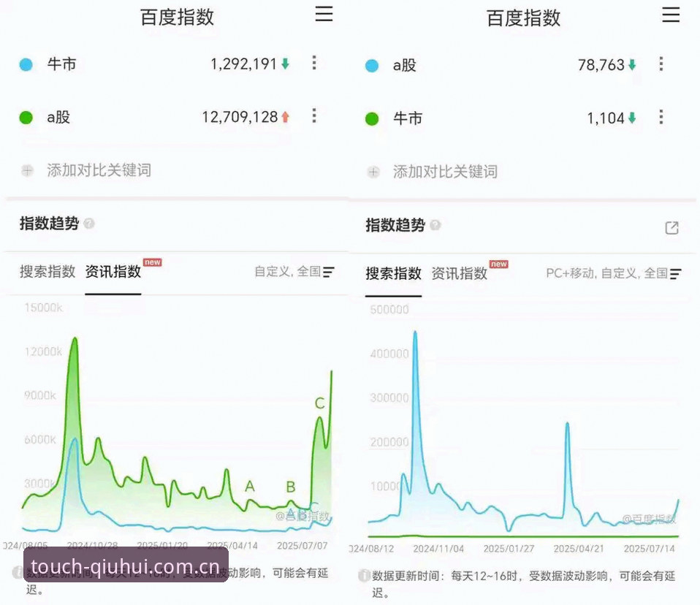This screenshot has height=605, width=700.
Task: Select 资讯指数 tab in left panel
Action: (113, 272)
